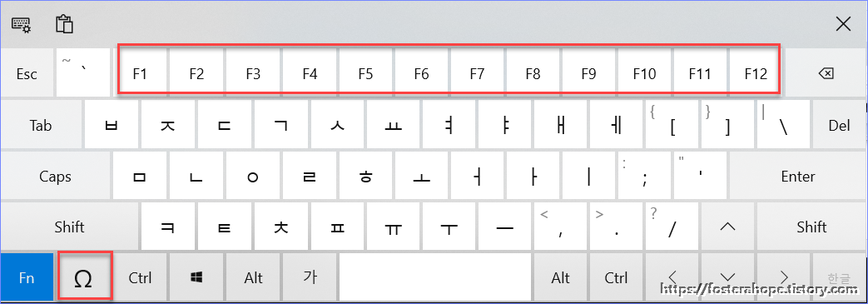
Task: Tap the ㅂ key
Action: 112,126
